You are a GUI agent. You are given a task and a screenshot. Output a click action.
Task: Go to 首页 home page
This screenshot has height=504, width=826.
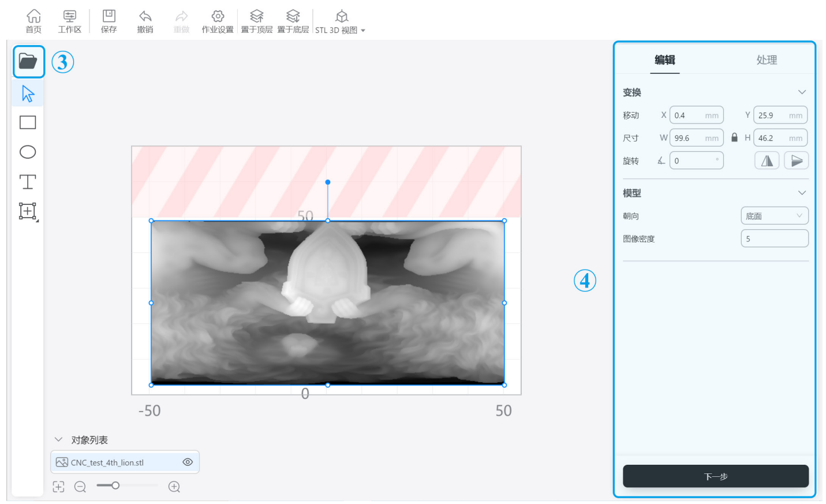pos(33,21)
